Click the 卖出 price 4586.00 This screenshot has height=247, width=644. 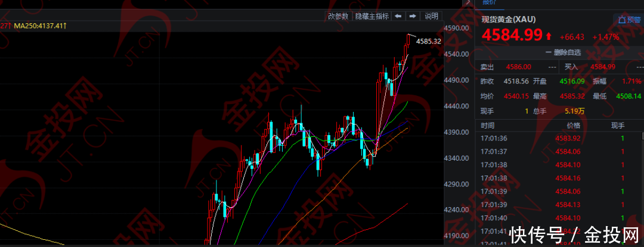pos(518,67)
